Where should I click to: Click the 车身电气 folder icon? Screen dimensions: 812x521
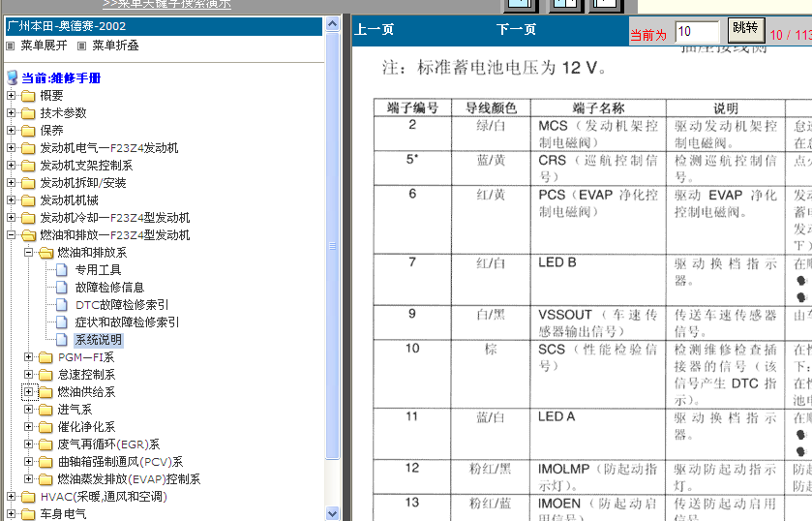point(28,514)
